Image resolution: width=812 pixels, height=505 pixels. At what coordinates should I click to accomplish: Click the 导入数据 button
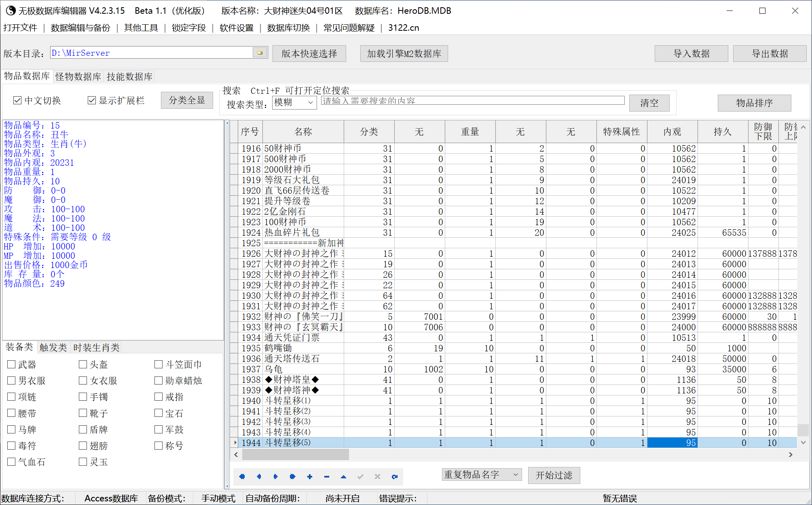click(691, 53)
